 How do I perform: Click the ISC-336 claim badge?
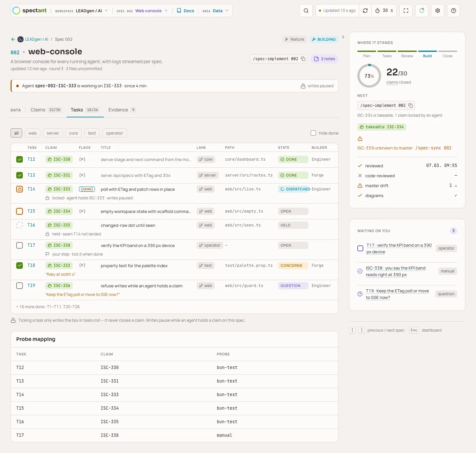coord(59,286)
